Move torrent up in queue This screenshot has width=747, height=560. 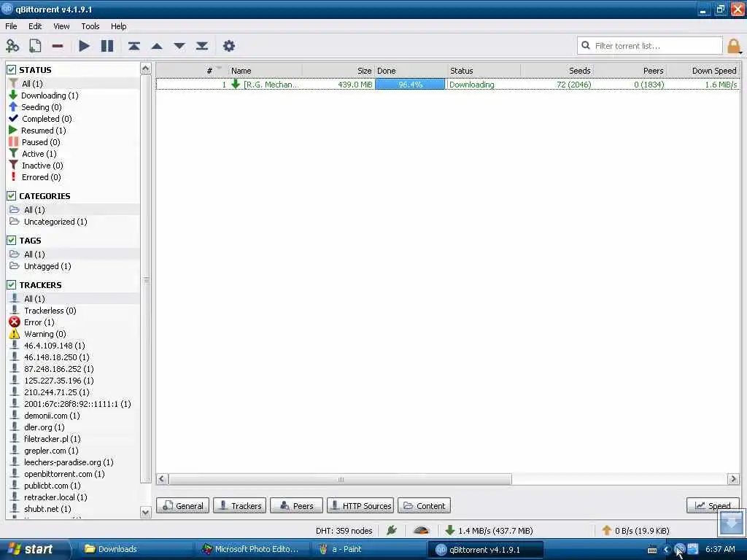coord(157,46)
